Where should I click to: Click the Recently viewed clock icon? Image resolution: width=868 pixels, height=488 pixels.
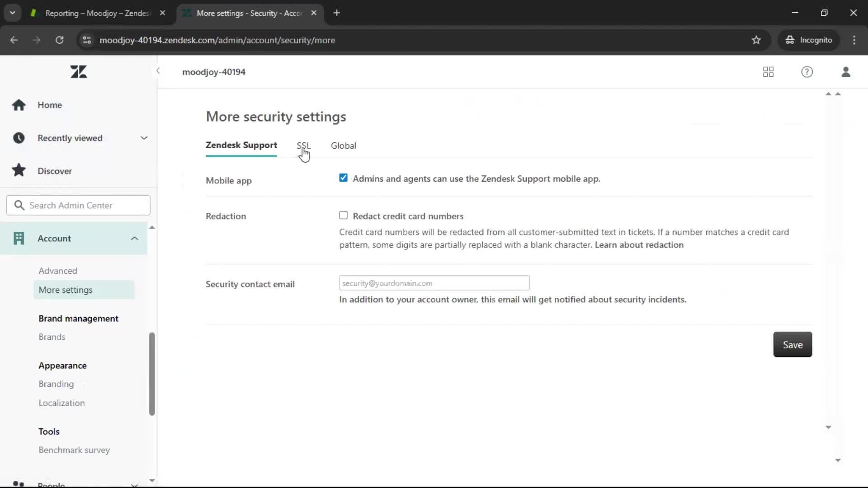19,138
